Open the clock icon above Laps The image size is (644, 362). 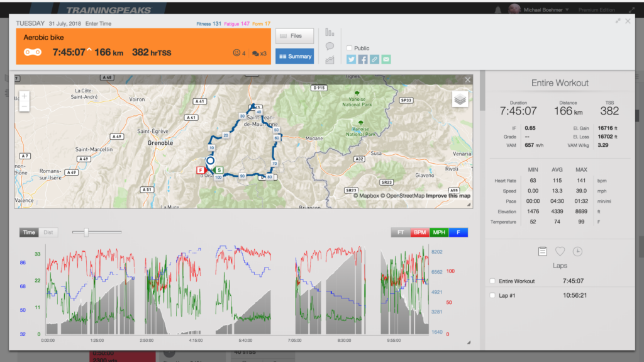pos(577,251)
